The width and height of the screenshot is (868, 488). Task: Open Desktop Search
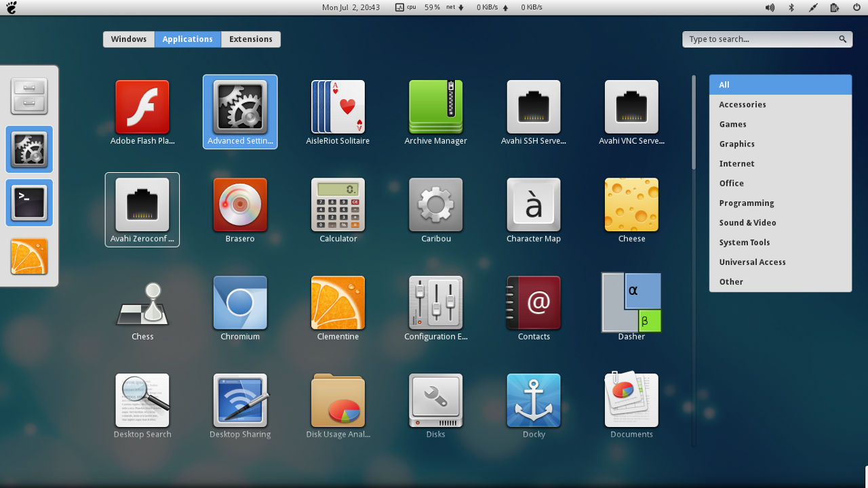click(x=142, y=405)
